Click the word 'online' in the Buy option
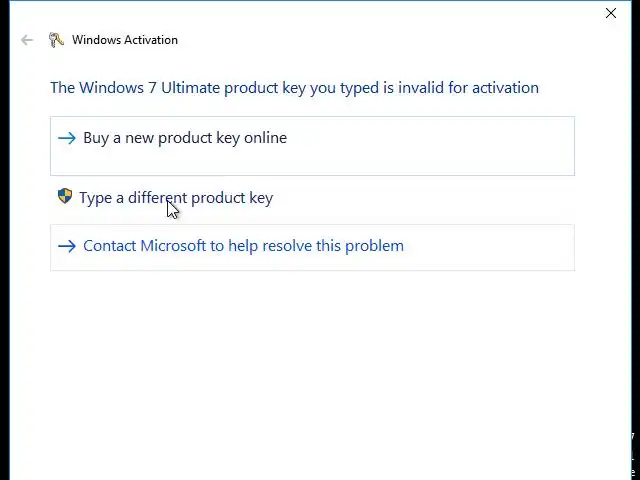Screen dimensions: 640x480 (265, 138)
